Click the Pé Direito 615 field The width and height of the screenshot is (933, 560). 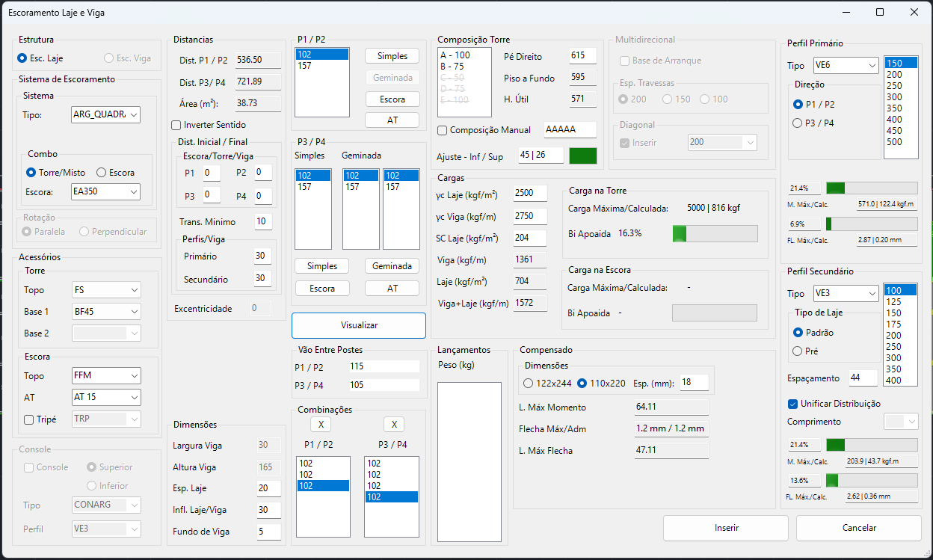(582, 56)
